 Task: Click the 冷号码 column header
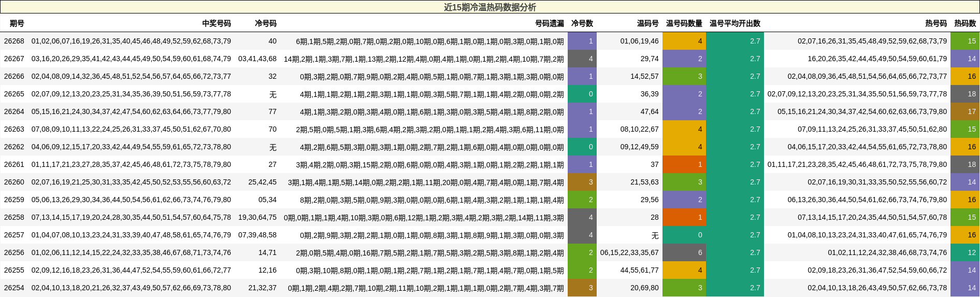[x=266, y=23]
